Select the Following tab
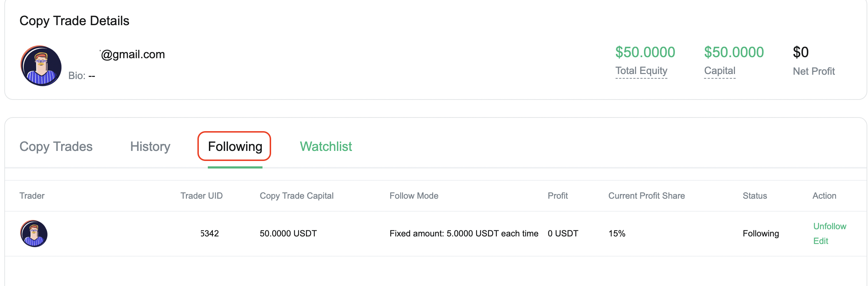 pyautogui.click(x=235, y=147)
